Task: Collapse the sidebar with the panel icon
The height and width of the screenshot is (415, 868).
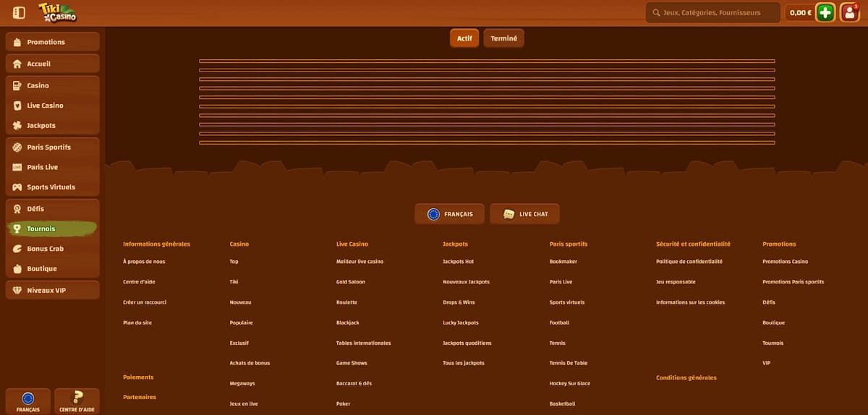Action: coord(20,12)
